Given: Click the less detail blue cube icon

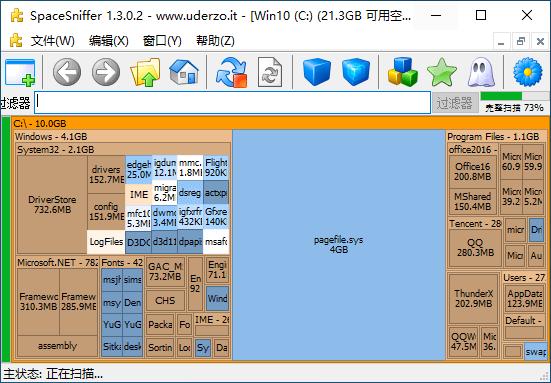Looking at the screenshot, I should 317,72.
